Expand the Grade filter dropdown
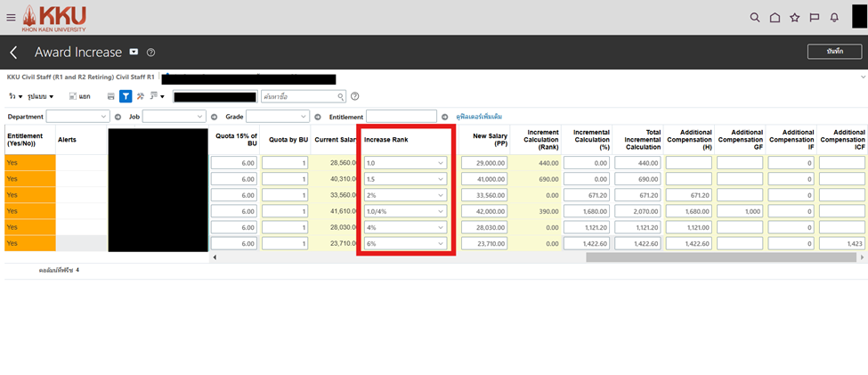868x375 pixels. pyautogui.click(x=277, y=117)
